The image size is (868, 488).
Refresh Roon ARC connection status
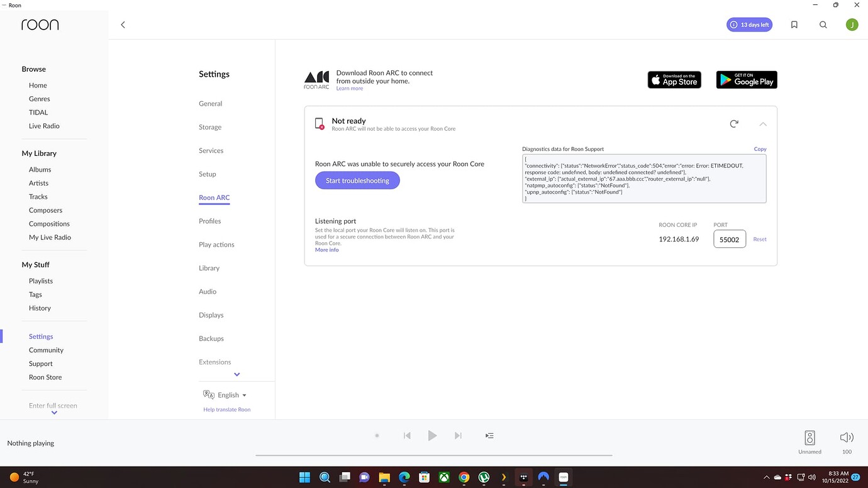click(734, 124)
